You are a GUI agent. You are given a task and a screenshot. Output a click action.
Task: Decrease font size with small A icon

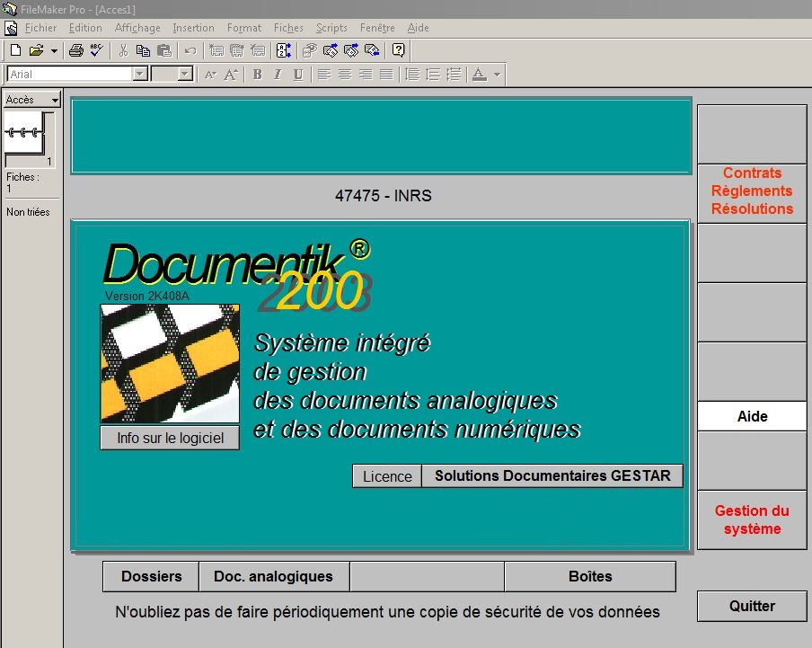pos(210,75)
